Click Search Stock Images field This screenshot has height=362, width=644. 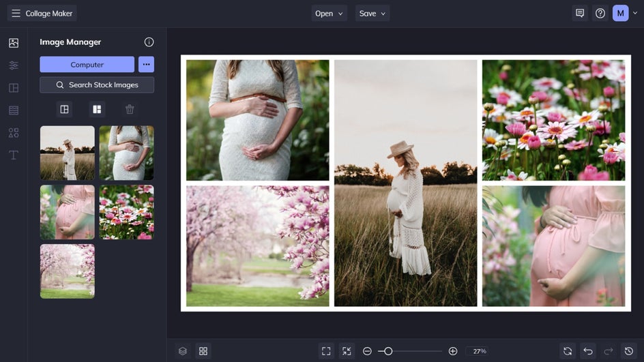click(97, 85)
